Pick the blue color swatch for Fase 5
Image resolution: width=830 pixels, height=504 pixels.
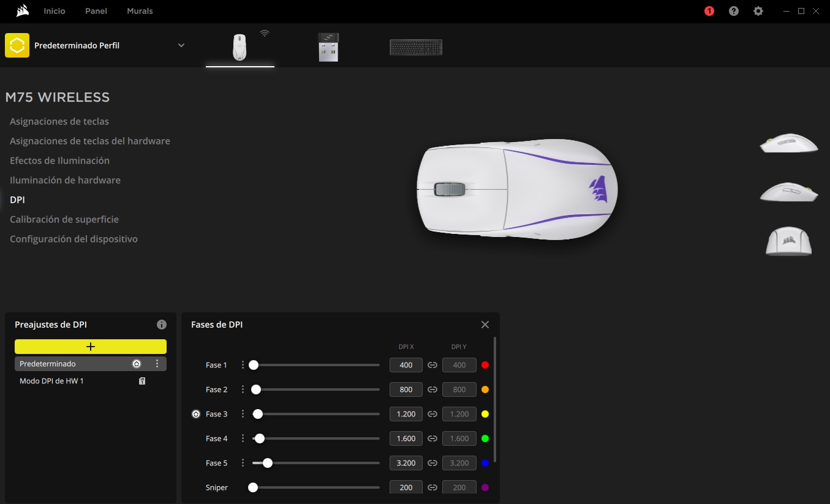click(485, 463)
